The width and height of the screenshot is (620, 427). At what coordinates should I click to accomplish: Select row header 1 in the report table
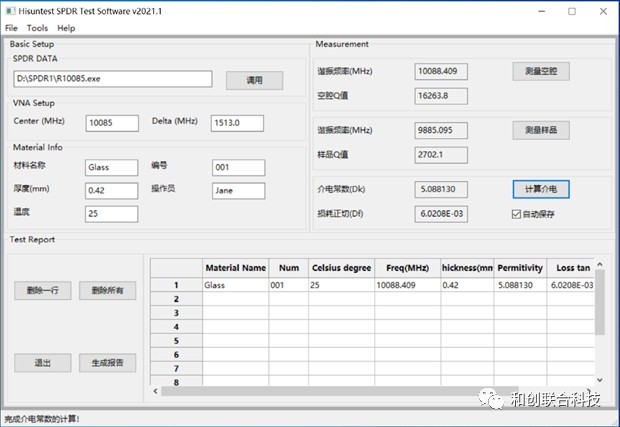click(176, 285)
